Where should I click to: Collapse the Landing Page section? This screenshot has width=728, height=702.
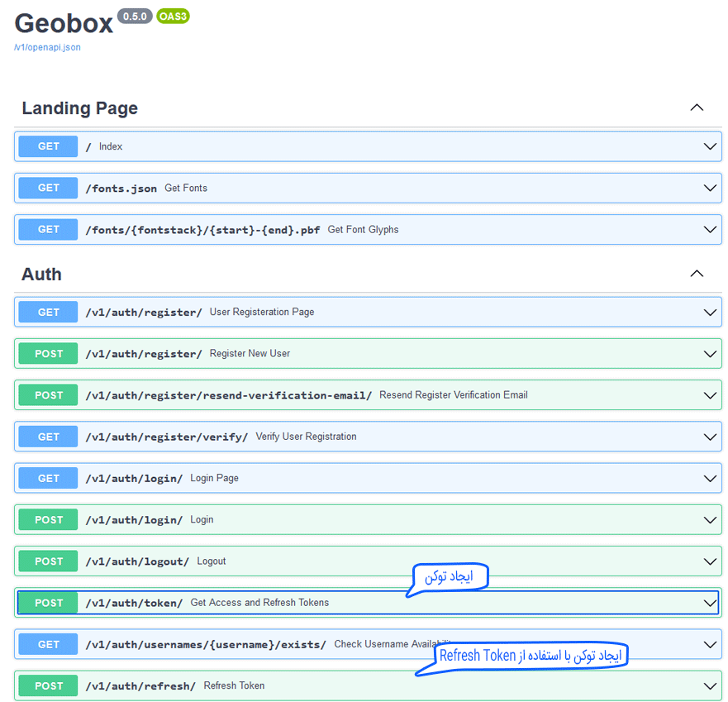pyautogui.click(x=697, y=107)
